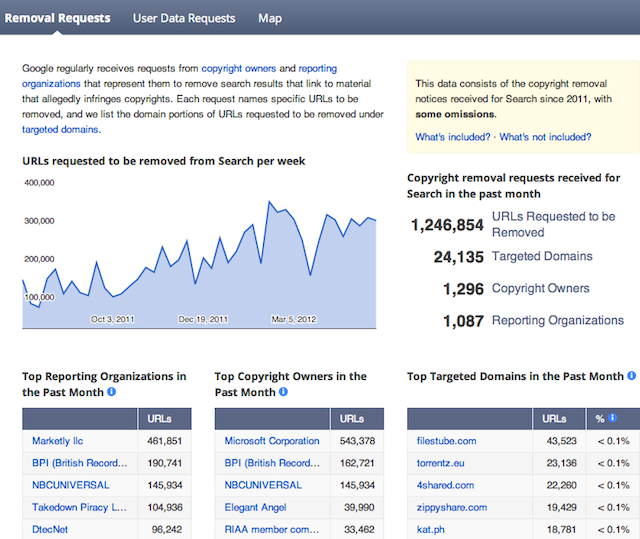This screenshot has height=539, width=640.
Task: Open filestube.com targeted domain
Action: [x=447, y=441]
